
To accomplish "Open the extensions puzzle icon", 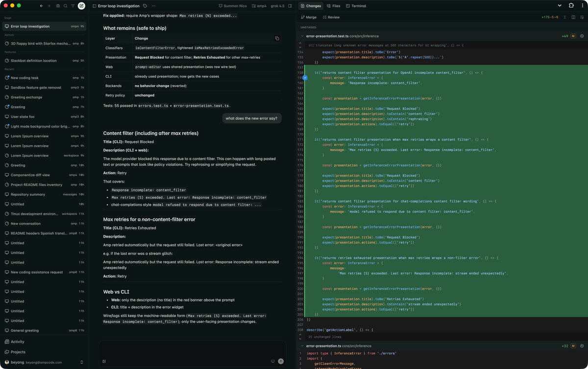I will (571, 5).
